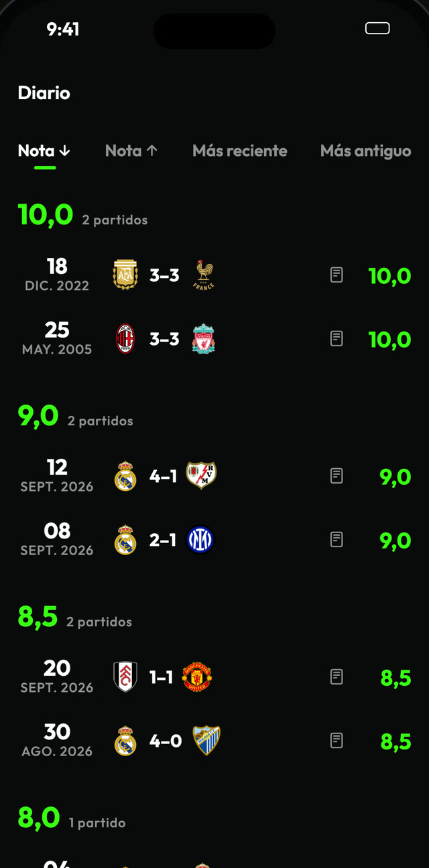This screenshot has height=868, width=429.
Task: Tap the Fulham club crest
Action: tap(125, 676)
